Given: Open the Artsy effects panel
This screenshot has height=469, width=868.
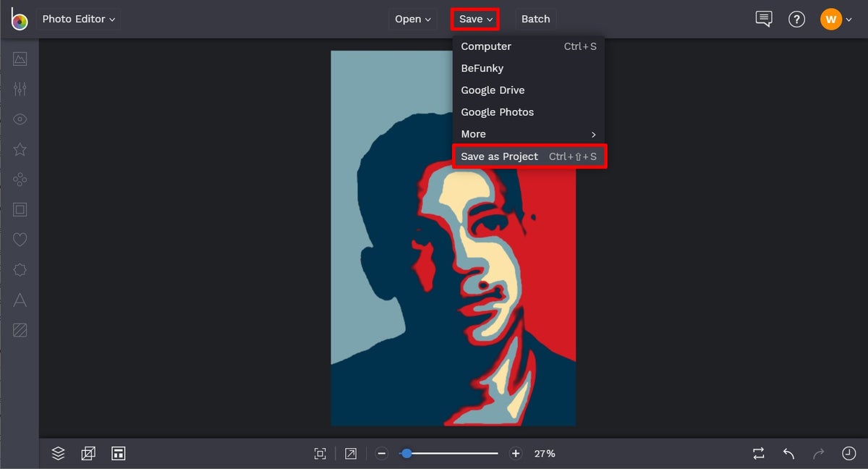Looking at the screenshot, I should click(20, 179).
